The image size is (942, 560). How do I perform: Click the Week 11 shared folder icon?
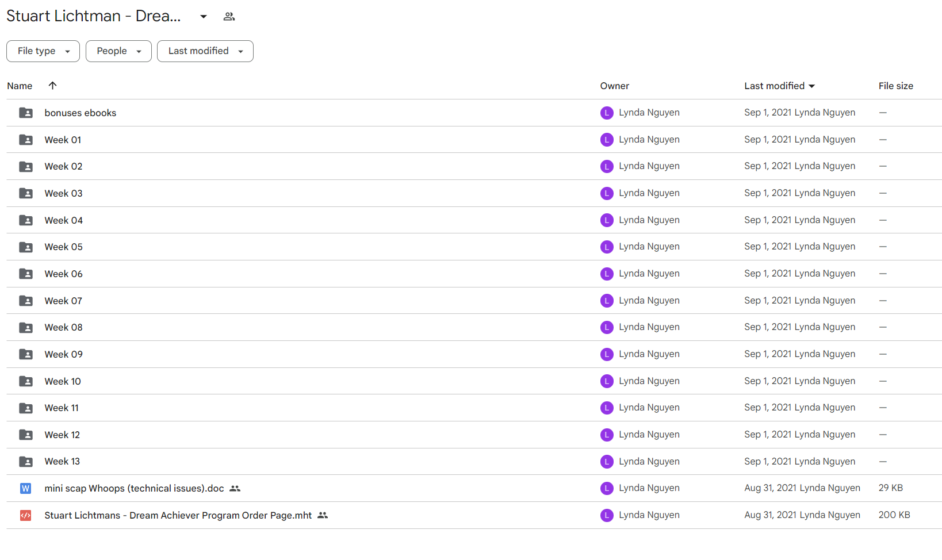tap(26, 408)
